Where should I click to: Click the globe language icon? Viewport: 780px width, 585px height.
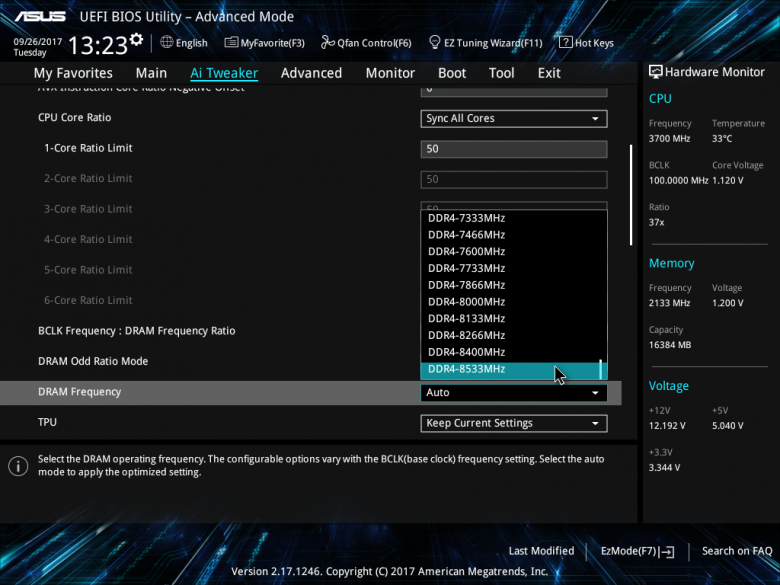[167, 42]
